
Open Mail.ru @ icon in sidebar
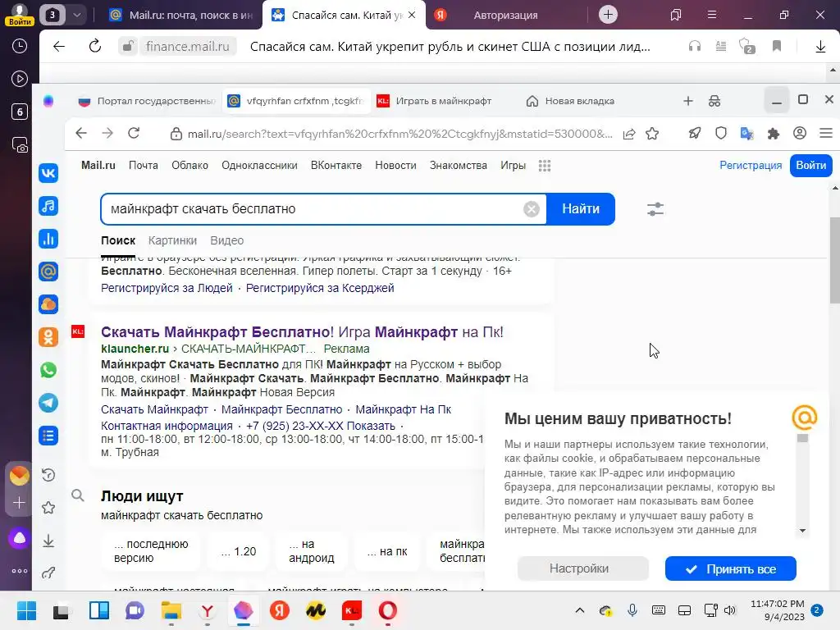pyautogui.click(x=48, y=272)
